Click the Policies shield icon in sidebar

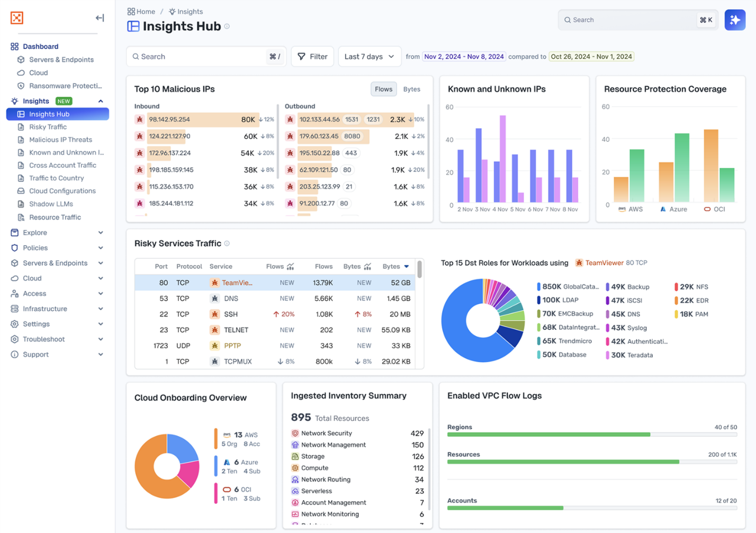pyautogui.click(x=15, y=248)
